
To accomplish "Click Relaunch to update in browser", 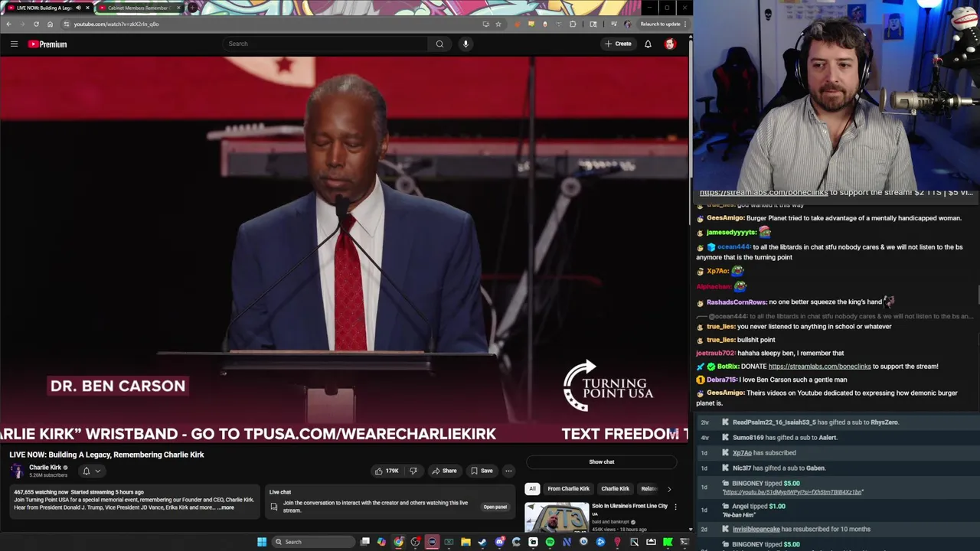I will pos(660,24).
